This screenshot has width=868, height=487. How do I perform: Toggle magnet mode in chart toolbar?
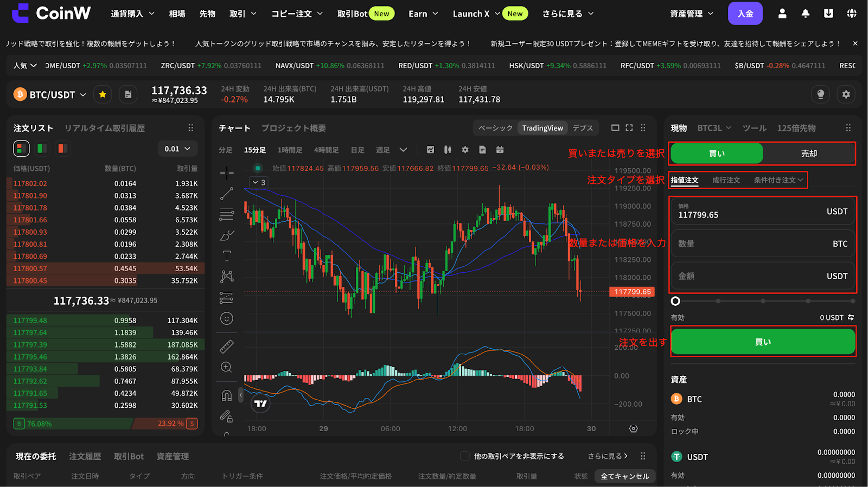click(227, 396)
